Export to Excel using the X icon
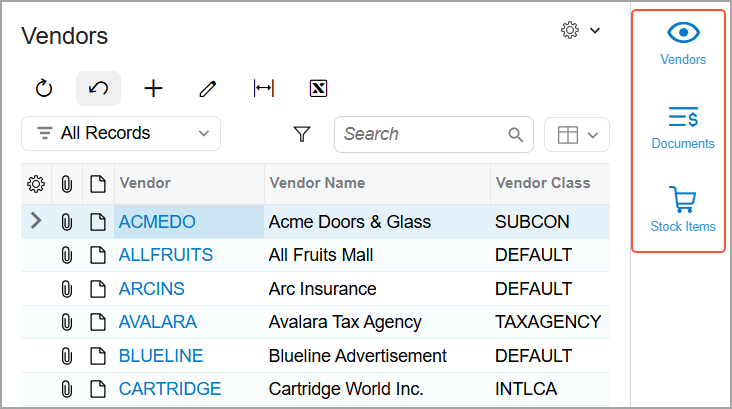 point(318,88)
